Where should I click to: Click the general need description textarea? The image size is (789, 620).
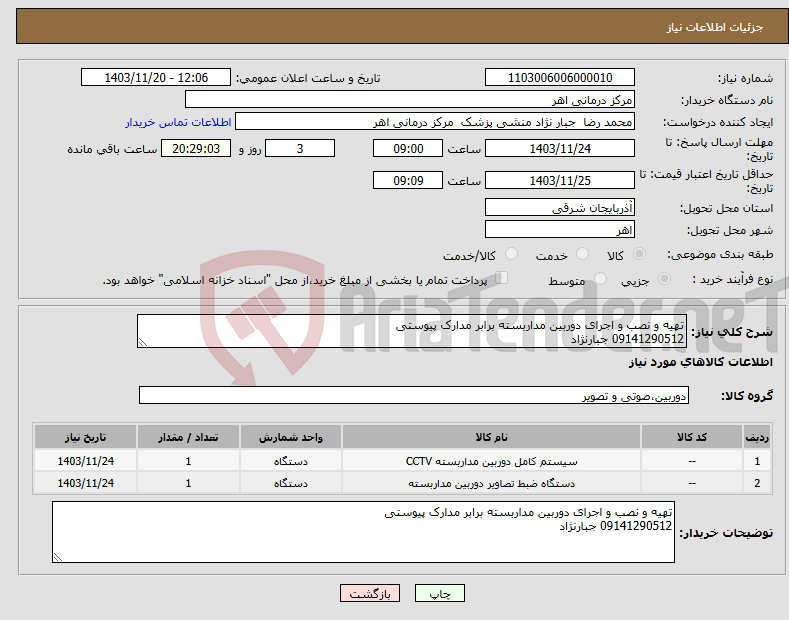click(x=412, y=331)
